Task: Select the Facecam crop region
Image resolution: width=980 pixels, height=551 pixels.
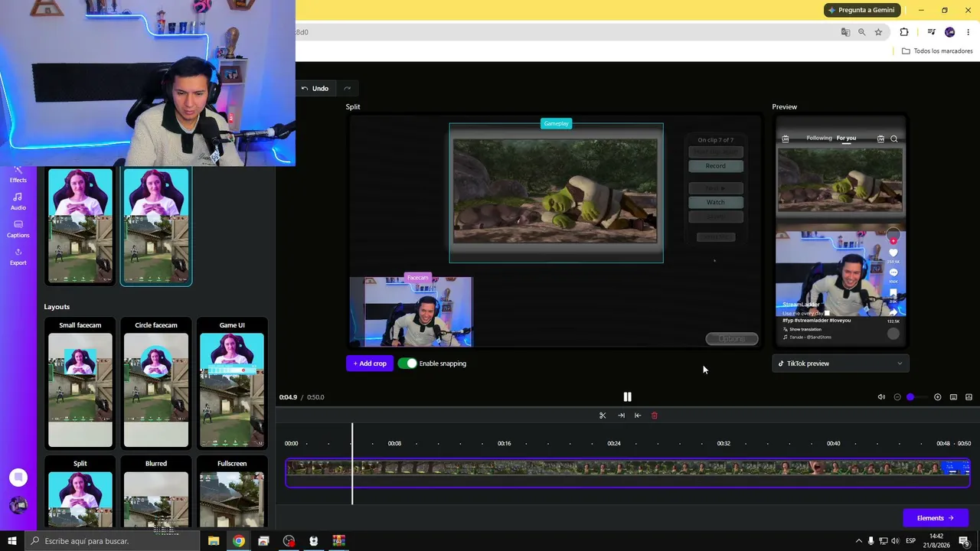Action: (411, 311)
